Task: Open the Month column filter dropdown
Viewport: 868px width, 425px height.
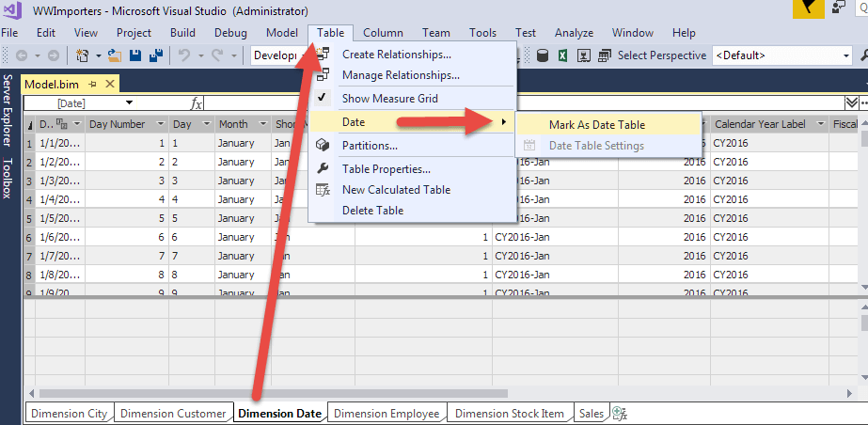Action: (x=262, y=124)
